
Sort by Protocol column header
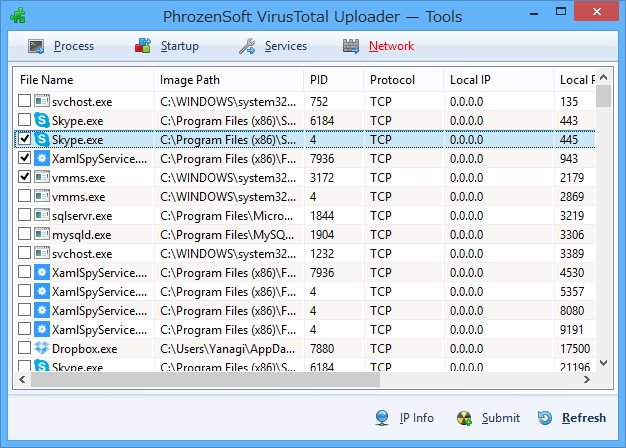(x=404, y=80)
